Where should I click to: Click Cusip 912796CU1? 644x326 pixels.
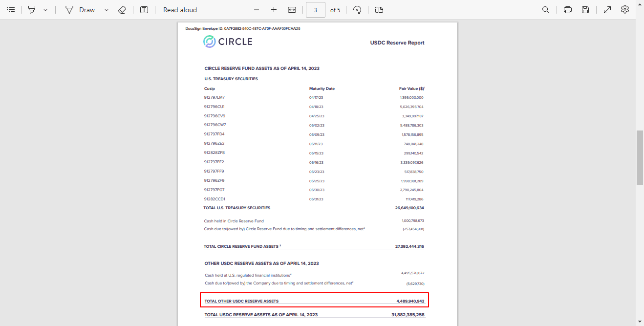point(215,107)
